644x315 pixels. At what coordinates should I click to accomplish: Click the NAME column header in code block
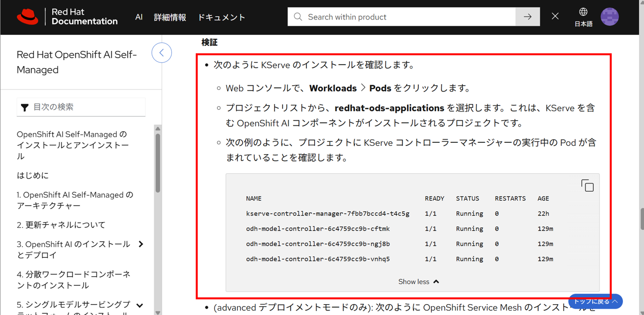pyautogui.click(x=254, y=199)
